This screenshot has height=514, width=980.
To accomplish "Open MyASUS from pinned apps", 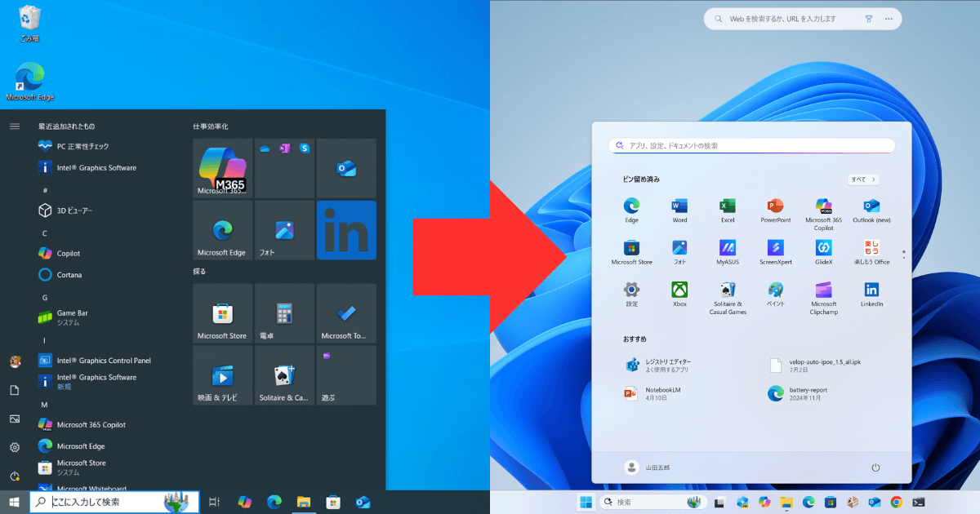I will pos(728,253).
